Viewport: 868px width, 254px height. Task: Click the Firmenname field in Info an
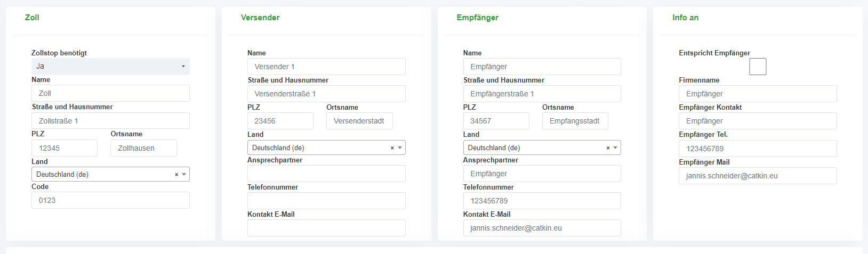click(x=758, y=94)
